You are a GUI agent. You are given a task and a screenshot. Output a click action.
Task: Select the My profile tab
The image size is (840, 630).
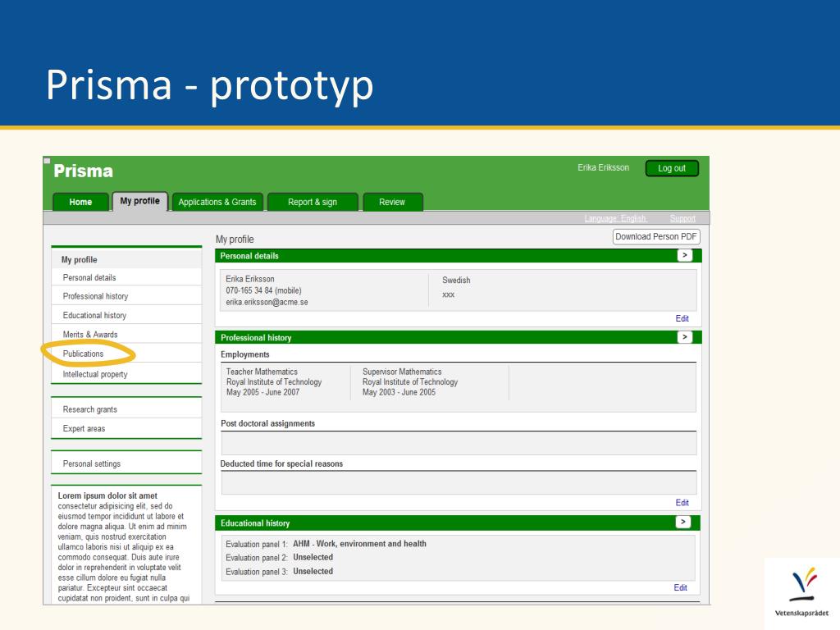point(139,201)
